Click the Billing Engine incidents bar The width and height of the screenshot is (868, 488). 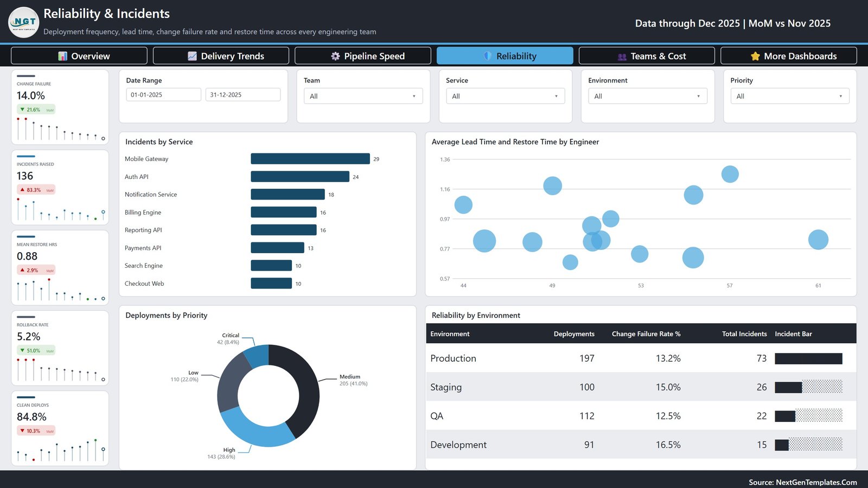coord(284,213)
